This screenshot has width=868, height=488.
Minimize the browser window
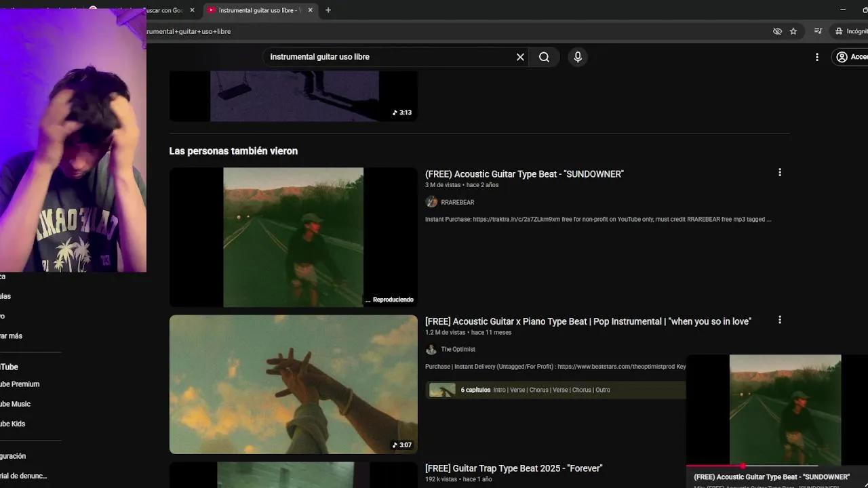pyautogui.click(x=843, y=10)
